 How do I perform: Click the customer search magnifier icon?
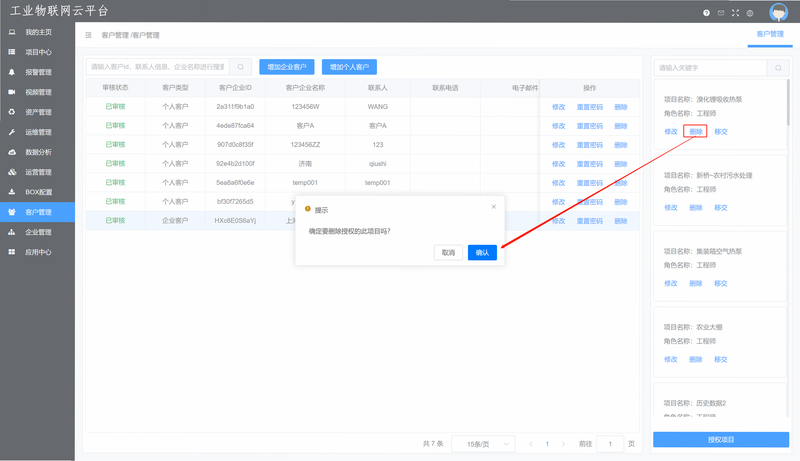click(x=240, y=67)
